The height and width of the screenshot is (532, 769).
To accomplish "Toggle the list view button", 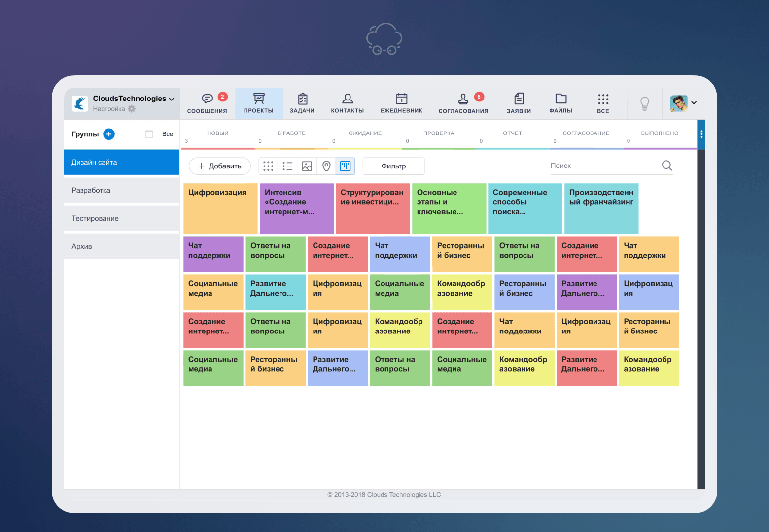I will (287, 166).
